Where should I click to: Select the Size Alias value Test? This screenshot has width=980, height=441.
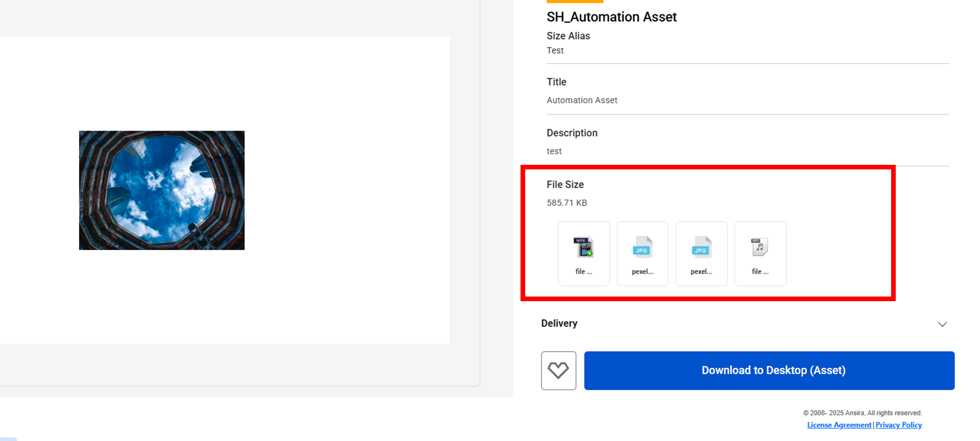(x=555, y=50)
